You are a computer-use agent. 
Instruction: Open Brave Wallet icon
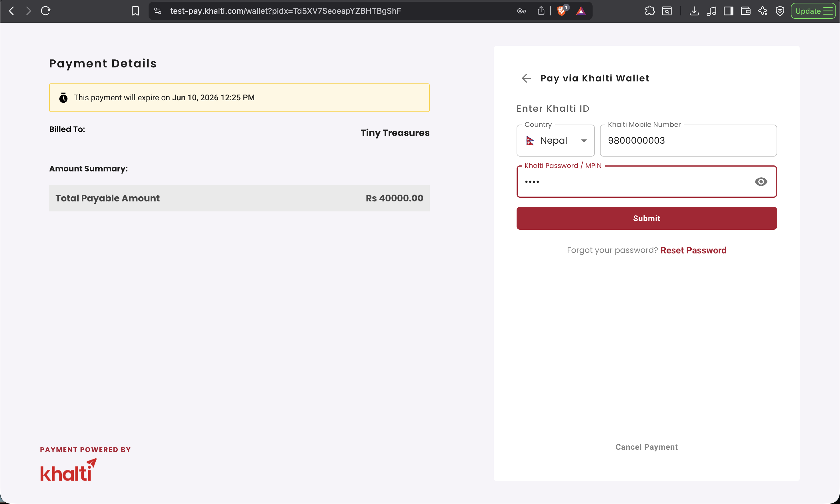pos(746,11)
